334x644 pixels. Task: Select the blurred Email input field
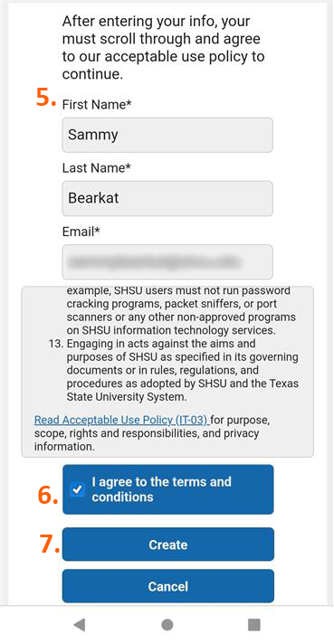pos(167,261)
